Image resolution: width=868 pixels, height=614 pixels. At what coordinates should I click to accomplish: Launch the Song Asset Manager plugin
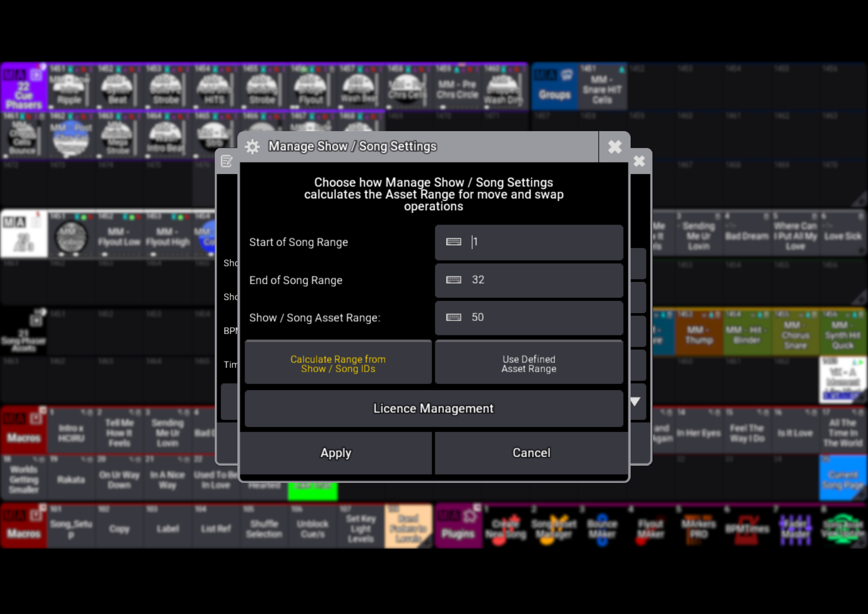coord(554,526)
